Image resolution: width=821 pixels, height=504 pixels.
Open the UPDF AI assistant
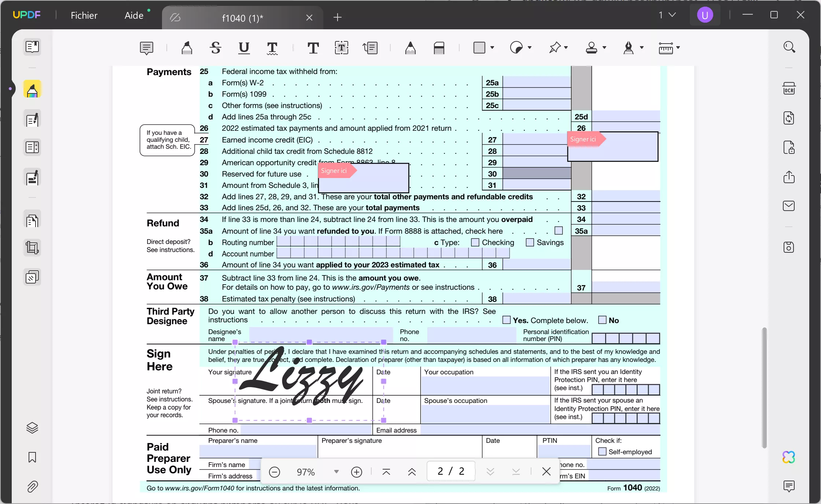tap(788, 457)
